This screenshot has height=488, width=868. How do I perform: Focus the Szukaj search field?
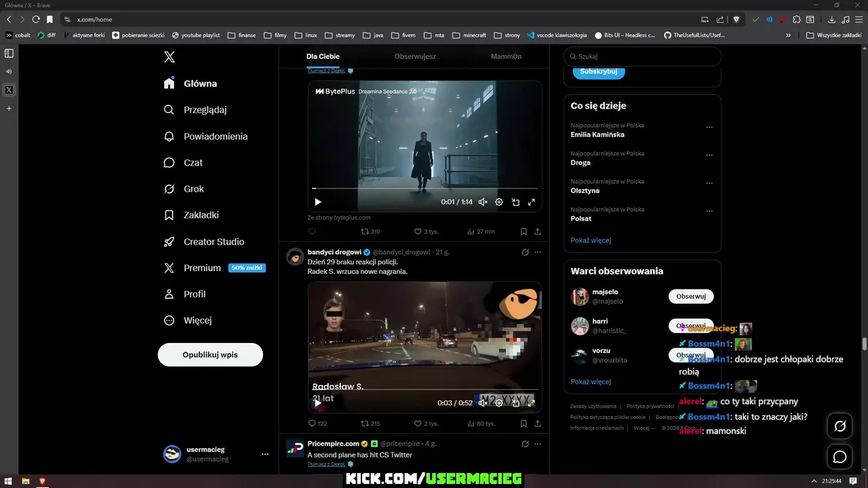coord(642,56)
